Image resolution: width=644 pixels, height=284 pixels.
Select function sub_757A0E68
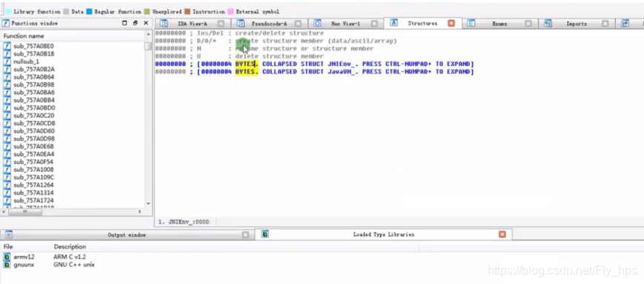tap(33, 146)
